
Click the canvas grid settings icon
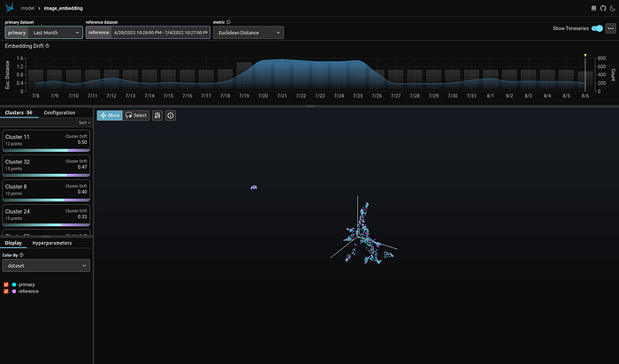157,116
